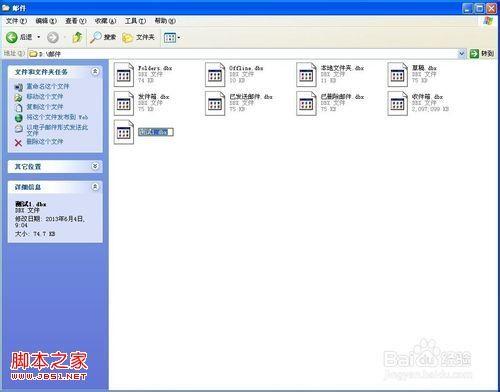This screenshot has height=392, width=500.
Task: Click the envelope e-mail task icon
Action: (19, 128)
